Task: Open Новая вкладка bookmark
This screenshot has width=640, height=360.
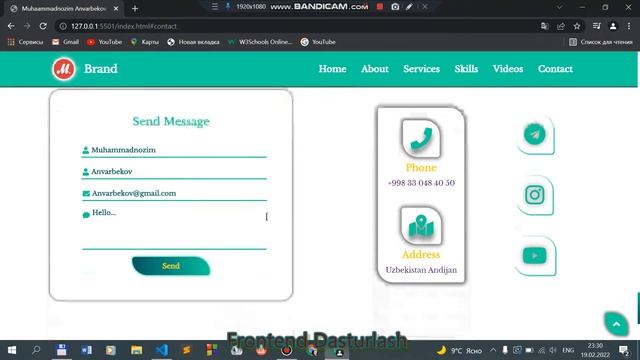Action: pos(193,42)
